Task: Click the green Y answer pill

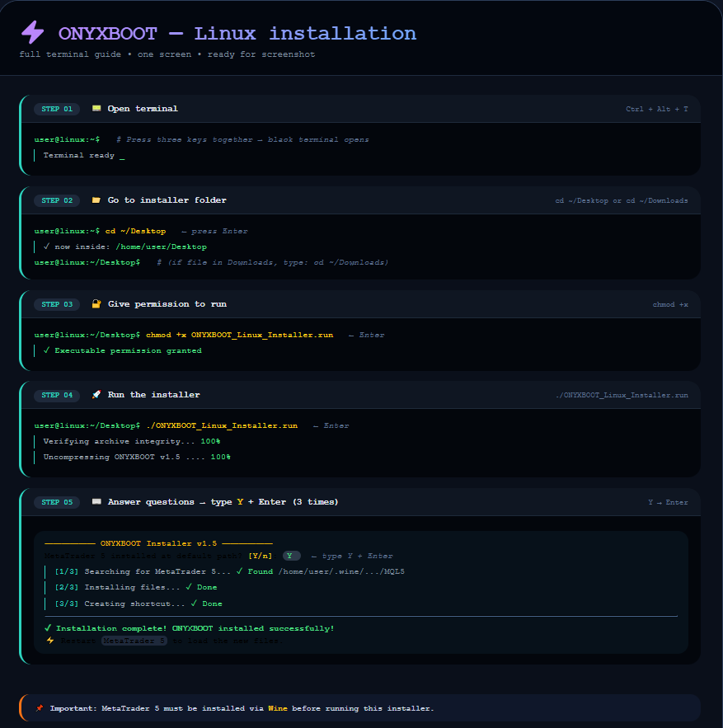Action: point(291,557)
